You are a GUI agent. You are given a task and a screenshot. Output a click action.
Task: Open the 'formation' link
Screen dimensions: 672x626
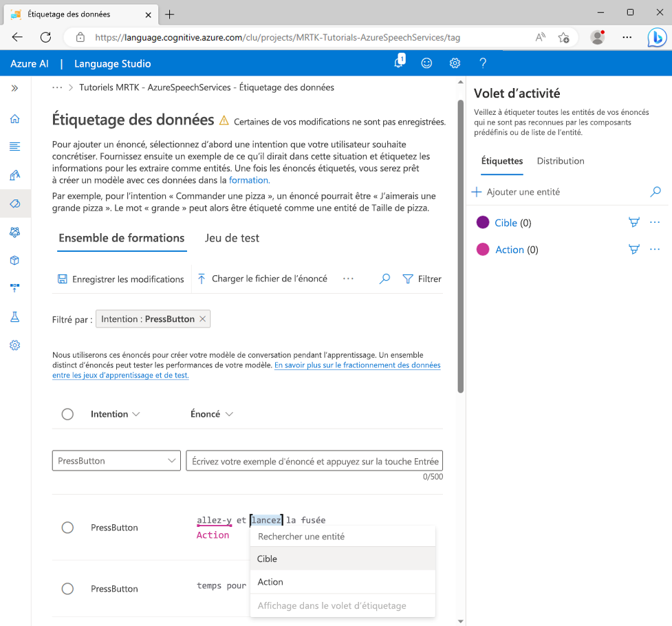[249, 180]
